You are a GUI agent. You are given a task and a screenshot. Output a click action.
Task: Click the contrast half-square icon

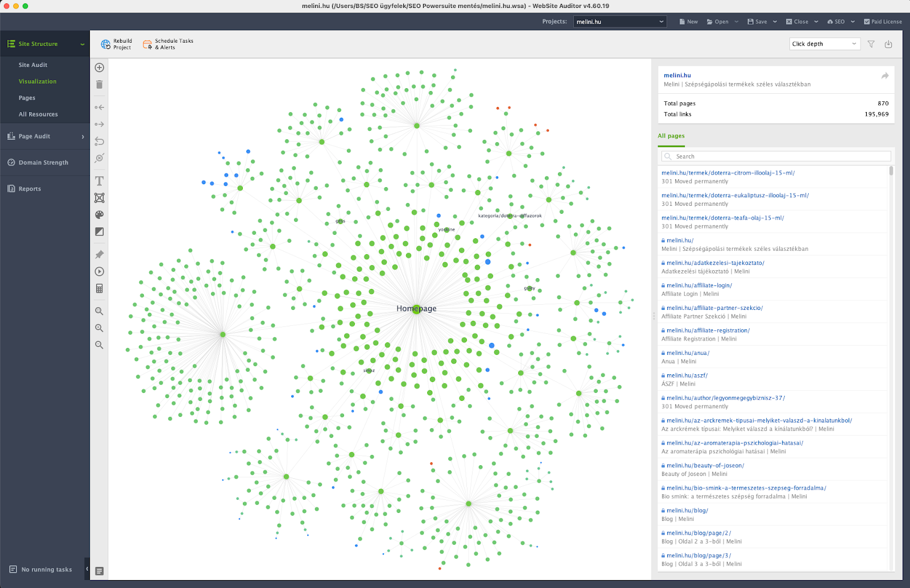100,232
